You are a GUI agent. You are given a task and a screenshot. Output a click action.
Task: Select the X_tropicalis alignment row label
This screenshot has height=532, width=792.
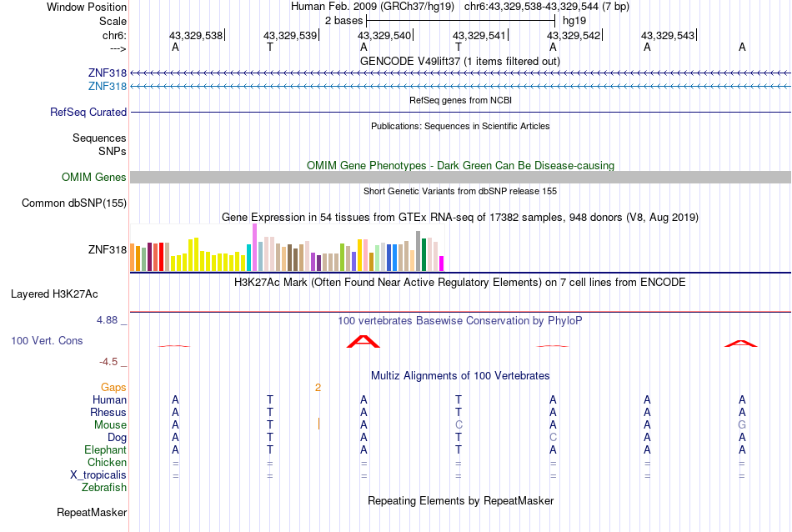(x=98, y=475)
